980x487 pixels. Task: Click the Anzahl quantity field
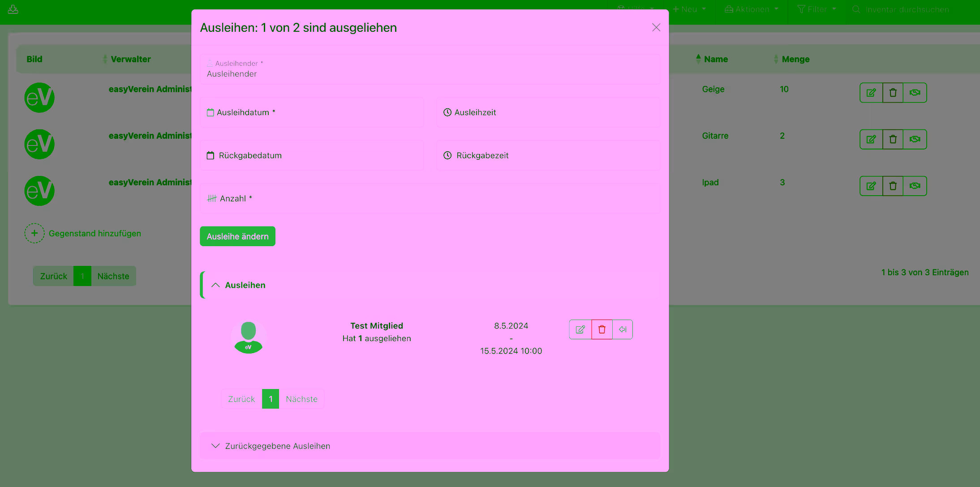[x=430, y=198]
